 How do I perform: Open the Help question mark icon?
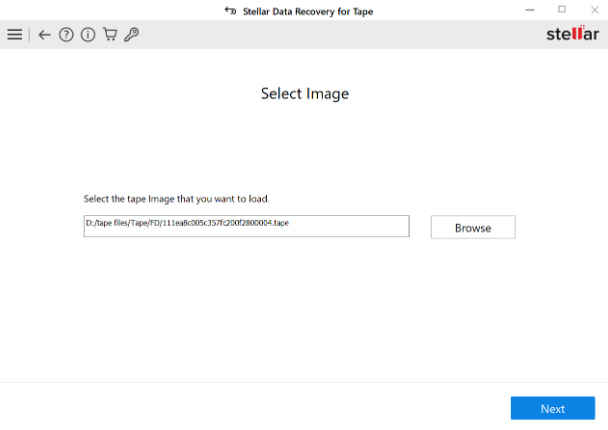pos(66,35)
